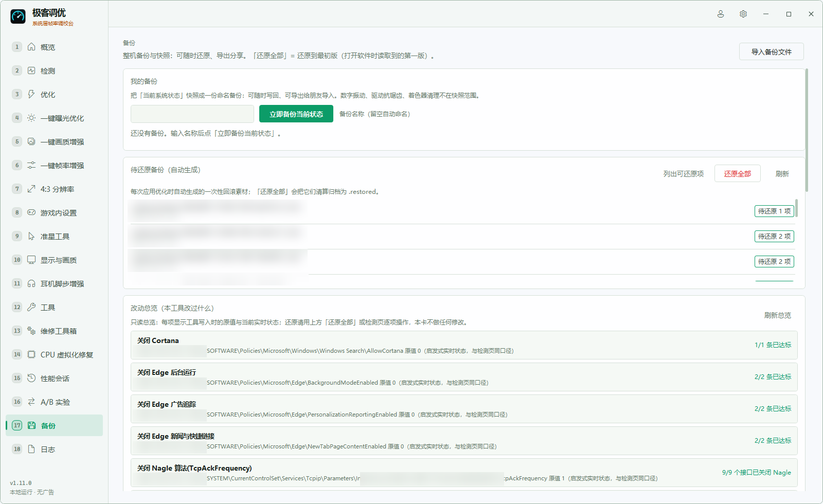Click the 列出可还原项 link

(684, 174)
